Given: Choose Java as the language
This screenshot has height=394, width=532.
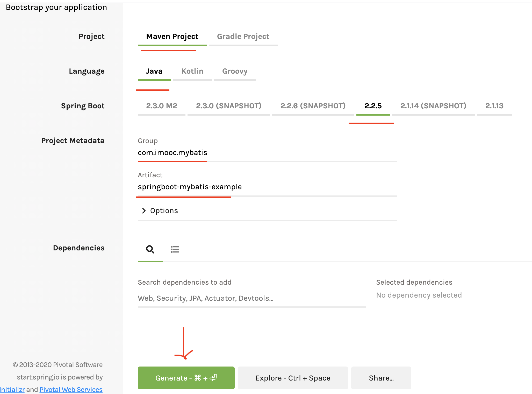Looking at the screenshot, I should [154, 71].
